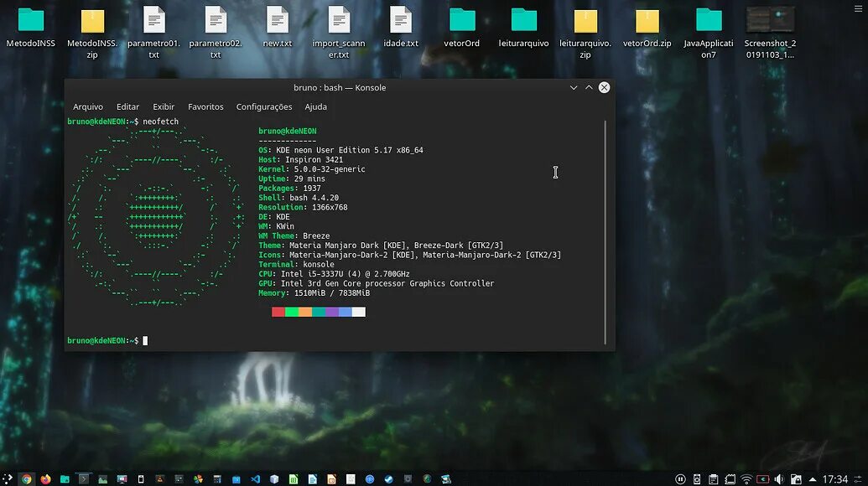Open the Editar menu in Konsole

click(x=127, y=106)
